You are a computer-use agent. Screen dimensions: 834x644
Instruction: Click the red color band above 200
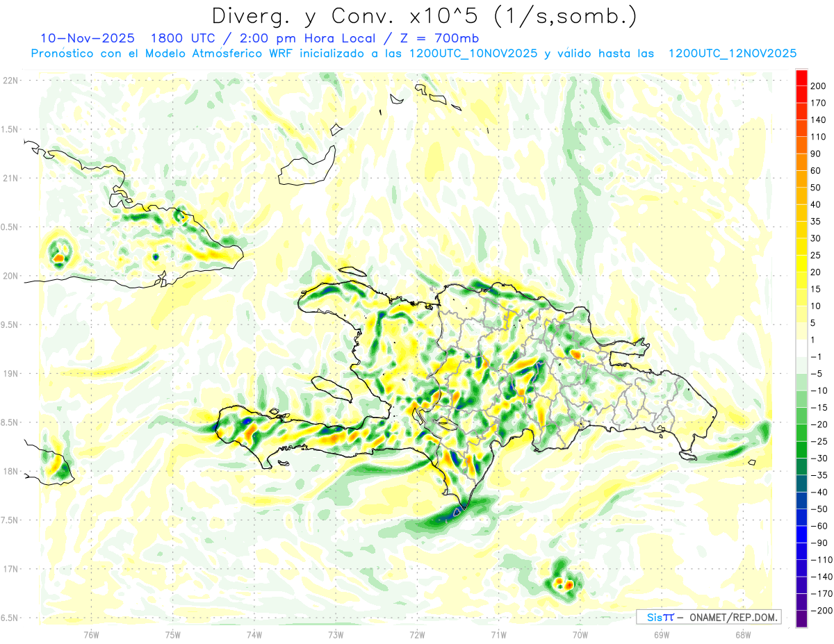(801, 78)
